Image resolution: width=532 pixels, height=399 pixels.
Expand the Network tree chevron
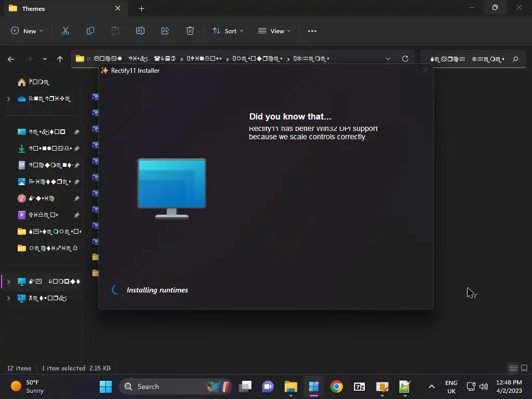click(8, 298)
